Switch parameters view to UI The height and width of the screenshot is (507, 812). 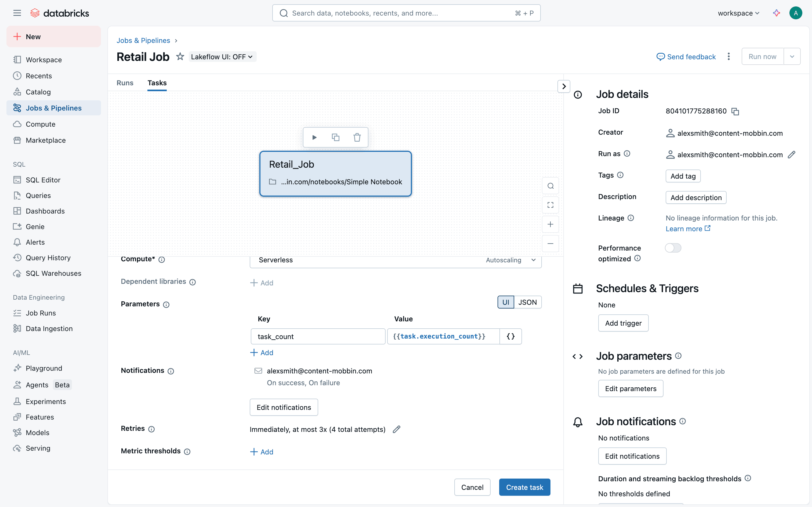coord(506,302)
